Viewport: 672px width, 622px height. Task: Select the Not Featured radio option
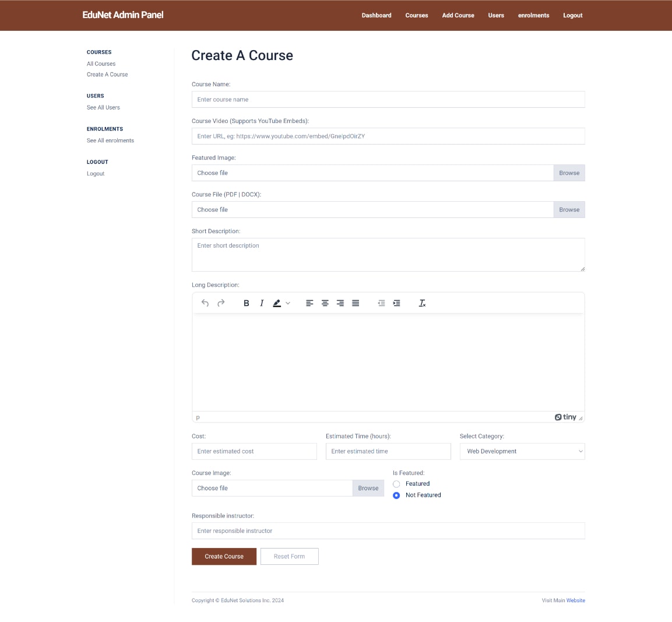[396, 496]
